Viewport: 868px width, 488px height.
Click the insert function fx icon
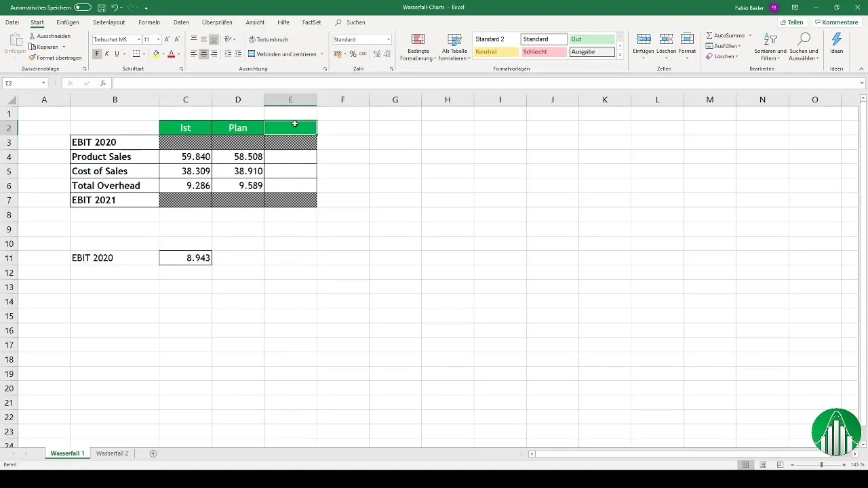[x=103, y=83]
